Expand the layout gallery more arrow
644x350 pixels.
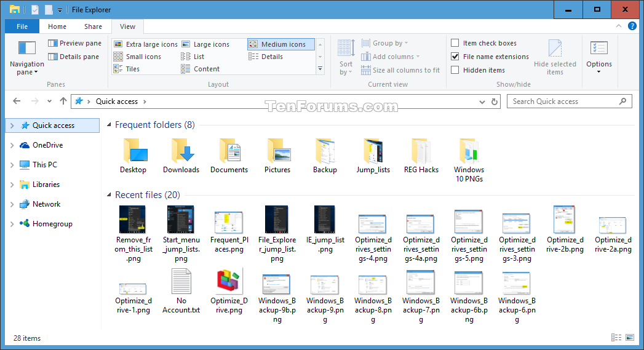tap(320, 69)
